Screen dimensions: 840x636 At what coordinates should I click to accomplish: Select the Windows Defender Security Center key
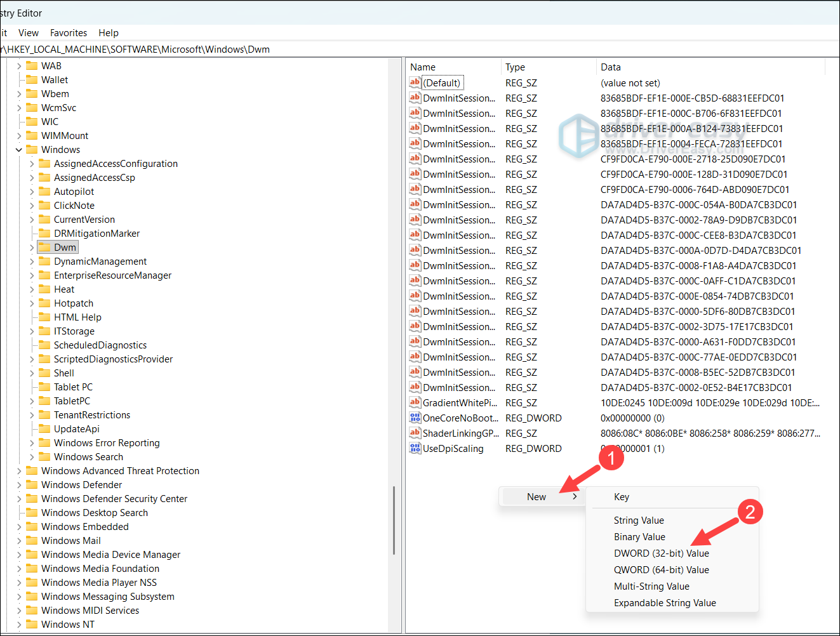(114, 498)
